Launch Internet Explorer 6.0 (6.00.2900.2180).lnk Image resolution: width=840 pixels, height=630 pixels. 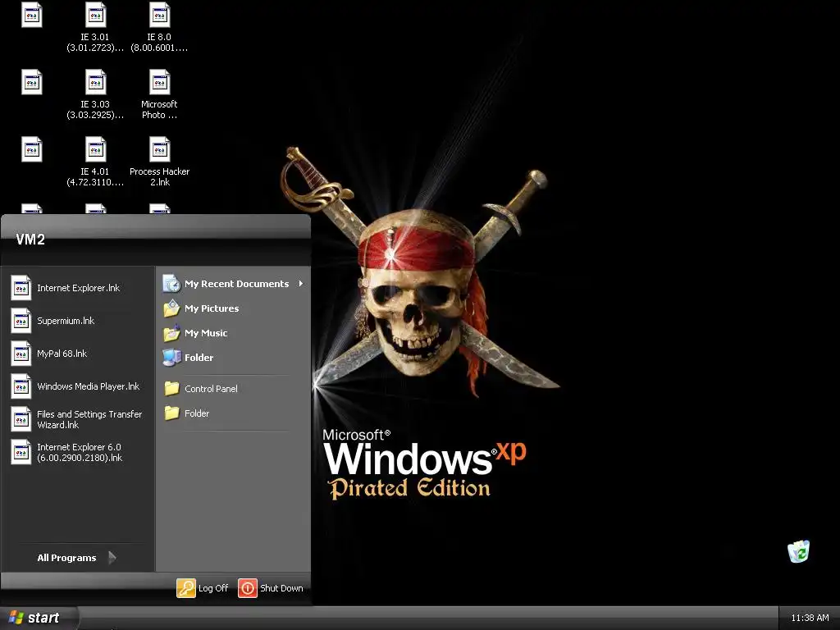point(78,452)
